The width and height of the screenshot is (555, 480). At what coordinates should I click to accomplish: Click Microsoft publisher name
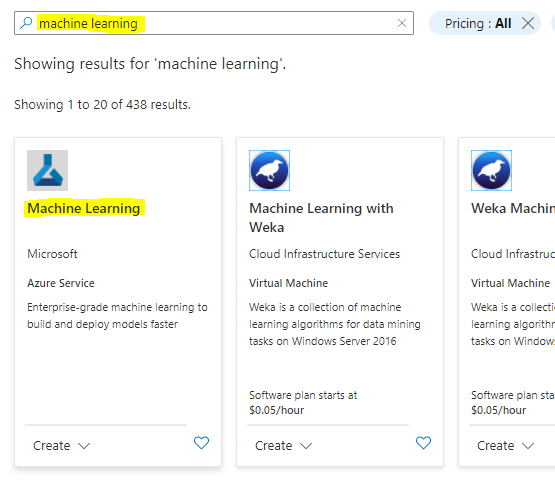click(52, 254)
